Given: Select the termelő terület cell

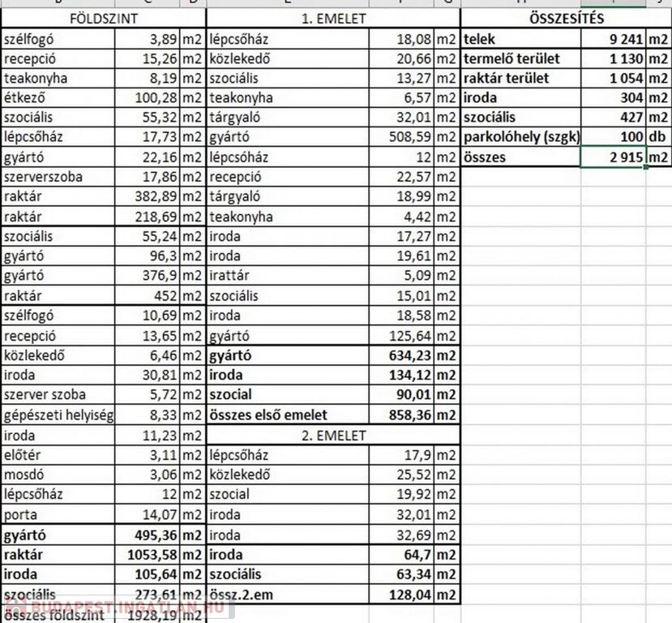Looking at the screenshot, I should point(520,59).
